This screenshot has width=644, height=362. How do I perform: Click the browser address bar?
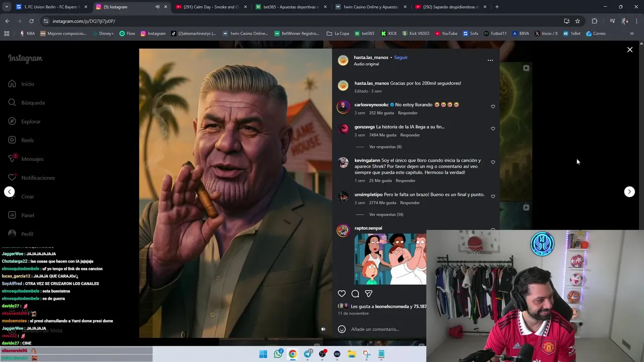coord(302,21)
